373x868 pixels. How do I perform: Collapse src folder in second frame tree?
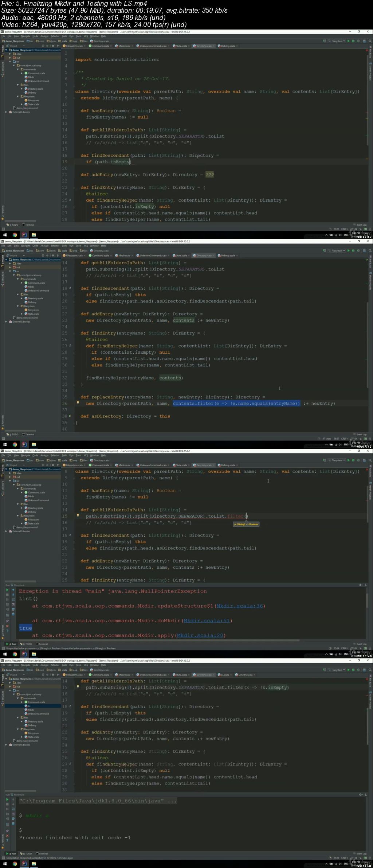pos(10,271)
